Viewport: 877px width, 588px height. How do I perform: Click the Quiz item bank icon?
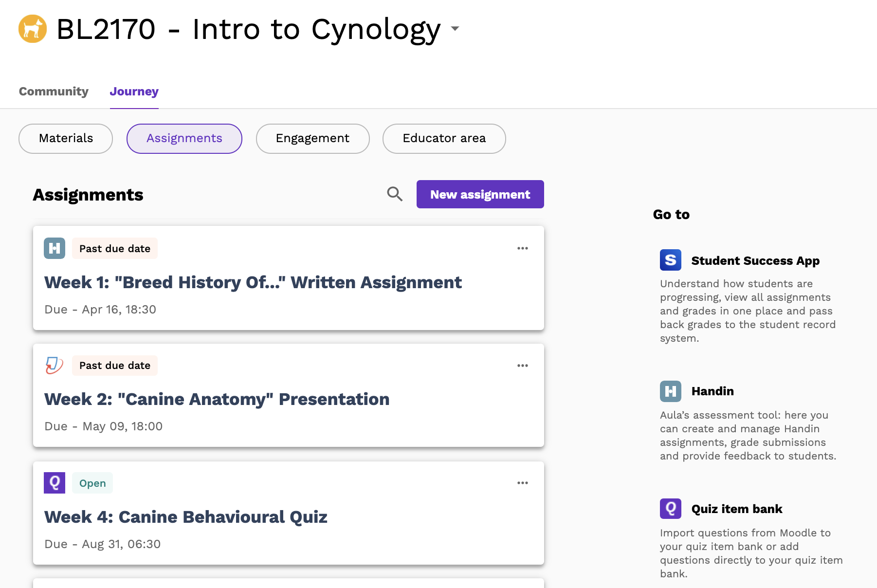click(x=671, y=509)
